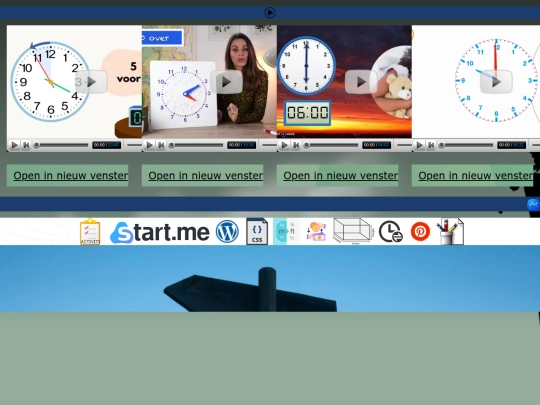Click play in second video's control bar
Image resolution: width=540 pixels, height=405 pixels.
[149, 145]
